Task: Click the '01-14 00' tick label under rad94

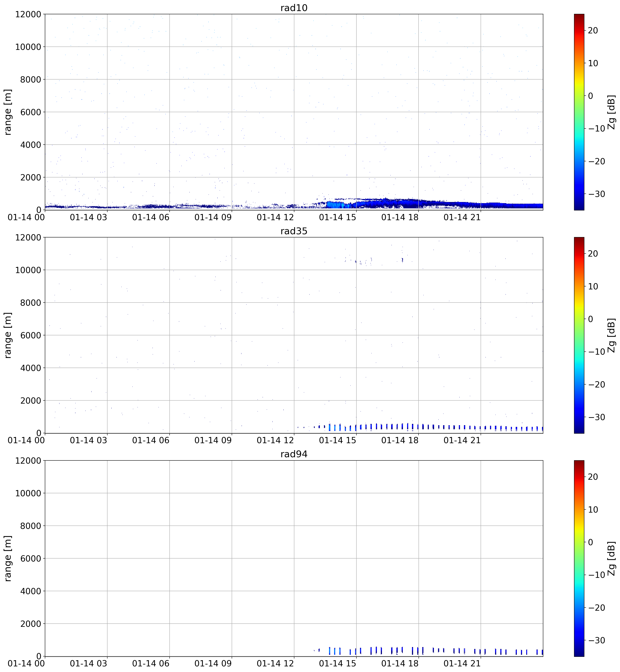Action: pyautogui.click(x=26, y=664)
